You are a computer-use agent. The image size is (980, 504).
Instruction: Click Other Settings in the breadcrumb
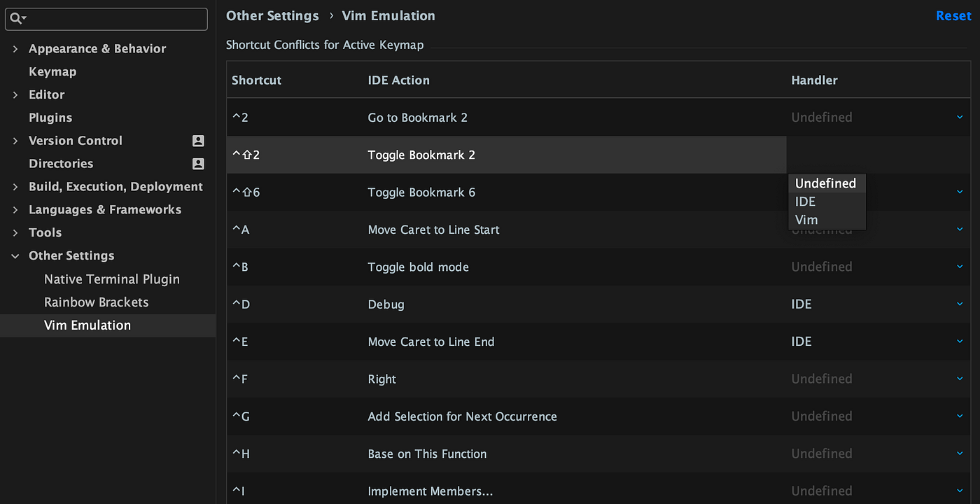coord(272,15)
